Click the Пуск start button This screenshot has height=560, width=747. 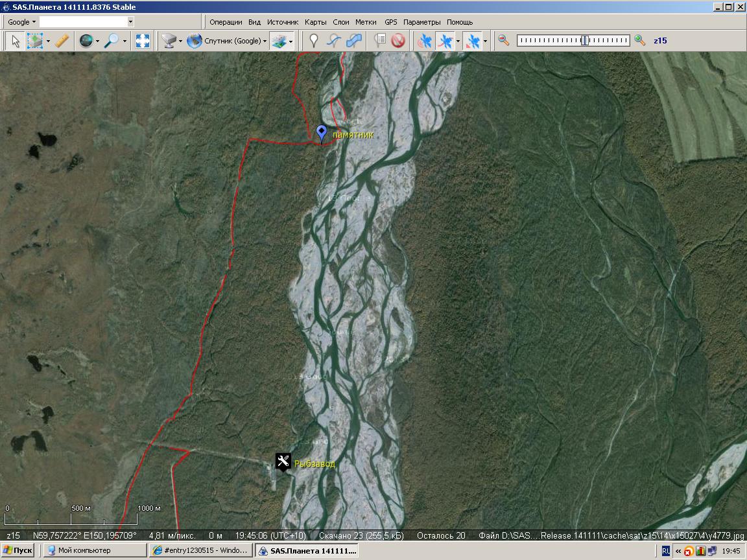tap(18, 550)
